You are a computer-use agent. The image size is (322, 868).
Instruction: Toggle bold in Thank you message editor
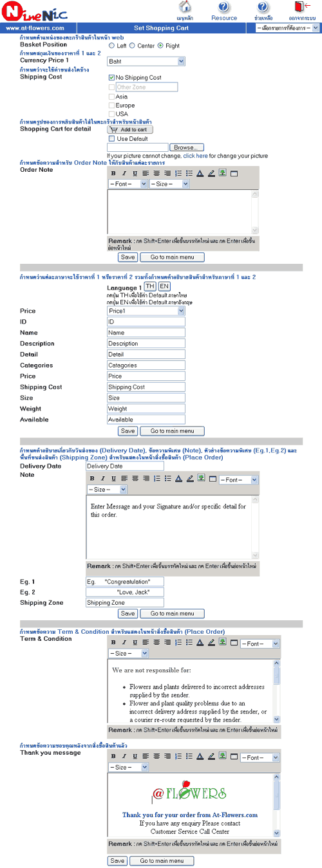(114, 756)
